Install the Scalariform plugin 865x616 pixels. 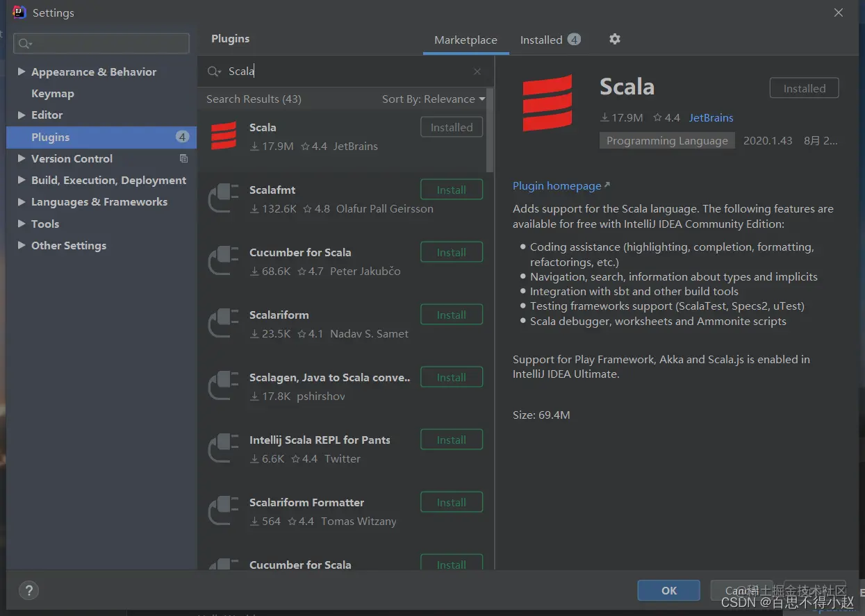452,315
